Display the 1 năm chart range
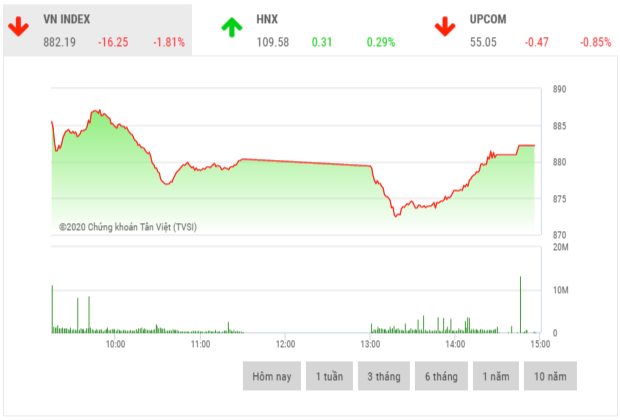The image size is (620, 420). (494, 376)
